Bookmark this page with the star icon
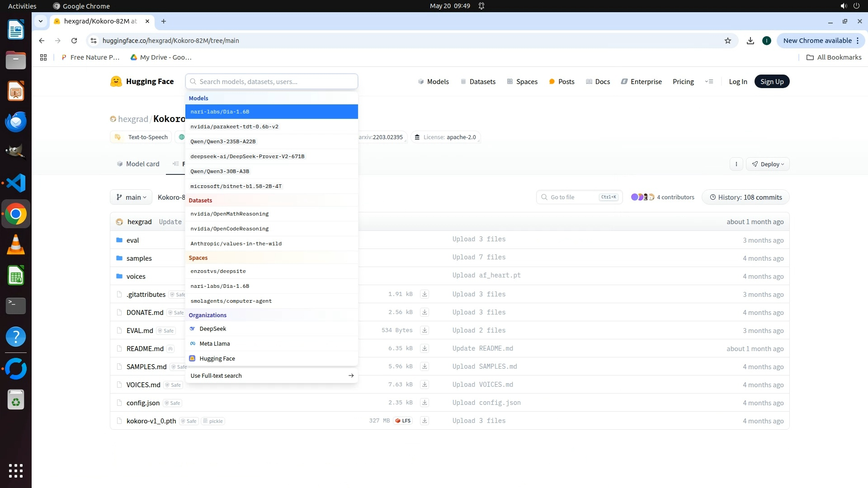Viewport: 868px width, 488px height. click(x=727, y=41)
